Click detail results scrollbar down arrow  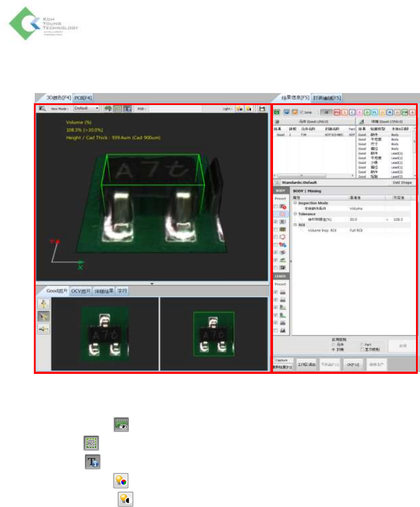(x=414, y=175)
